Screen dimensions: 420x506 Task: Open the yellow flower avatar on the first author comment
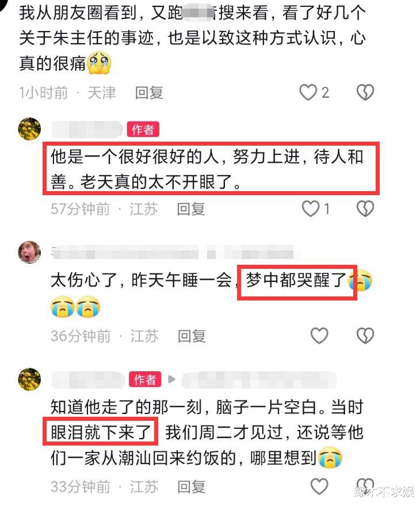[30, 129]
